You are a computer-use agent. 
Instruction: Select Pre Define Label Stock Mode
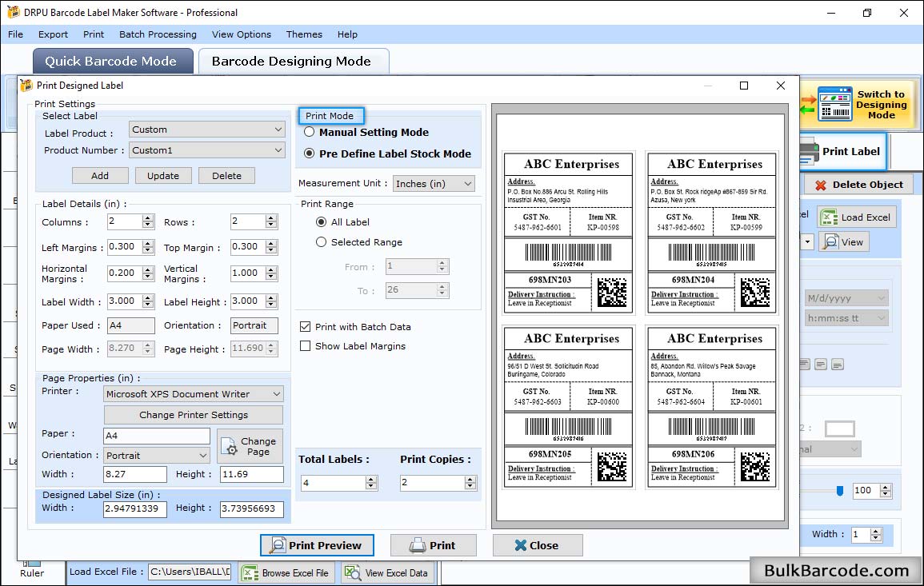click(309, 153)
